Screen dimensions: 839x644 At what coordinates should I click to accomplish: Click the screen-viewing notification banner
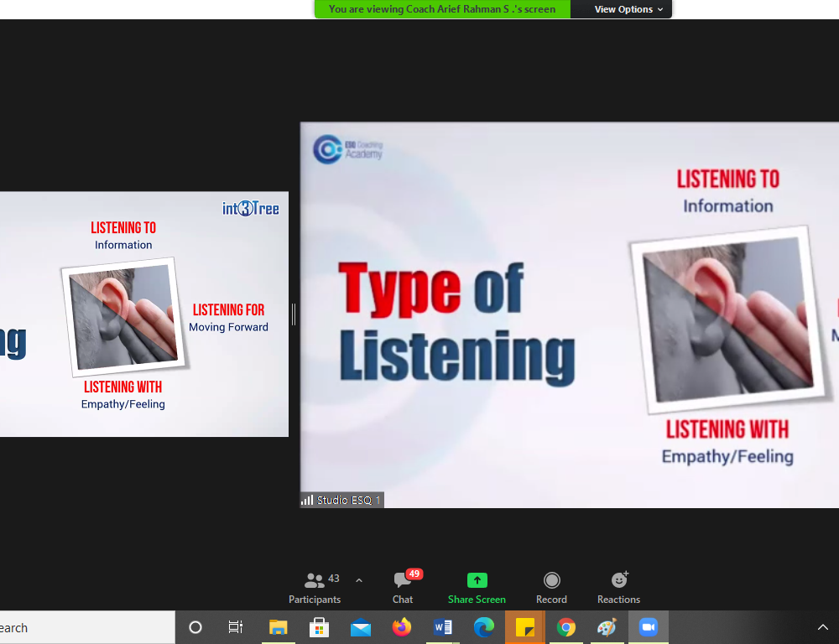[442, 9]
